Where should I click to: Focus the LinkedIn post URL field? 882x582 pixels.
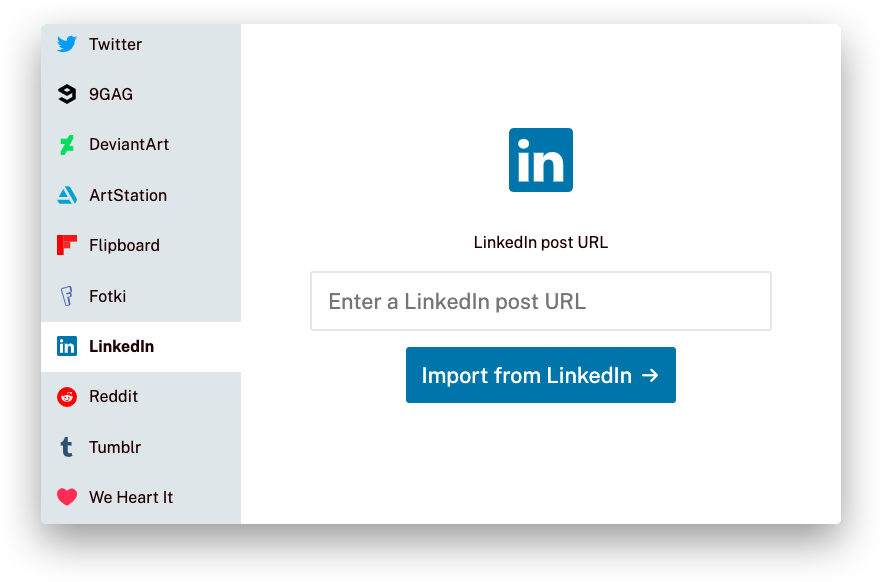pos(541,301)
